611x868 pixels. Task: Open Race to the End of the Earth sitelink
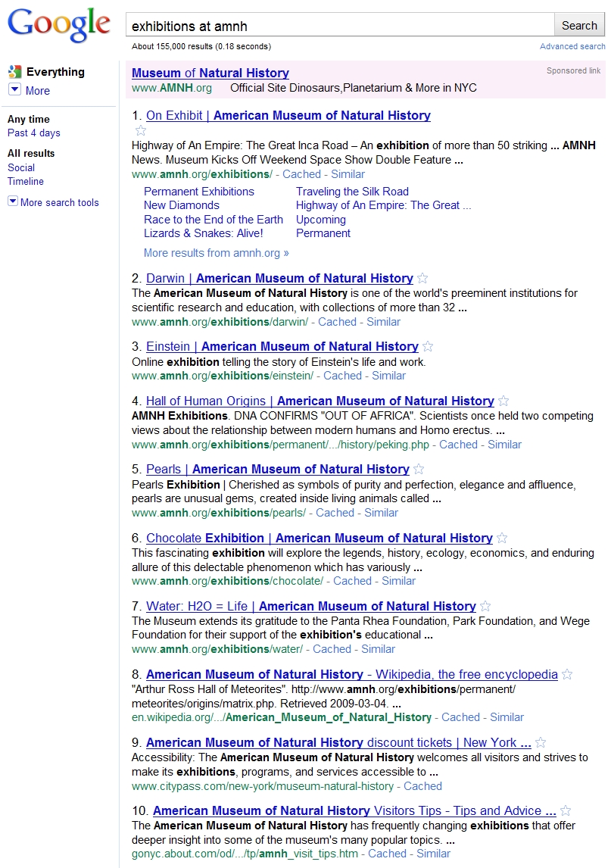213,219
